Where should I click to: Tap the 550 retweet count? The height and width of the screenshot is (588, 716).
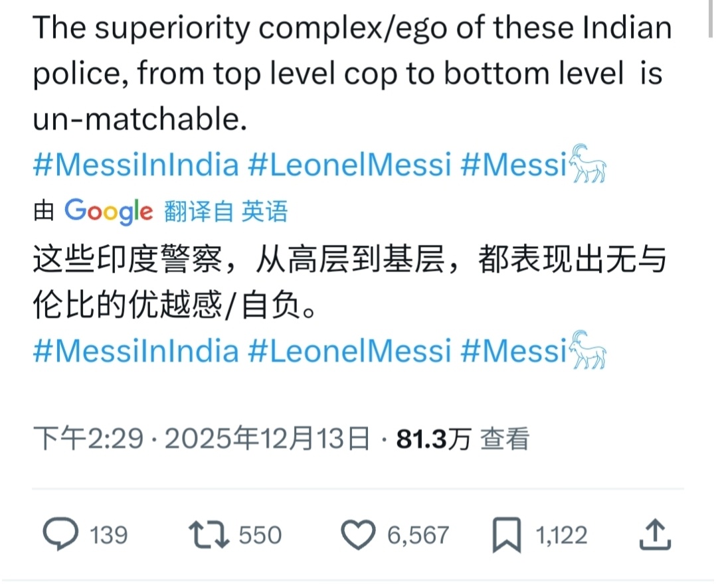tap(260, 535)
